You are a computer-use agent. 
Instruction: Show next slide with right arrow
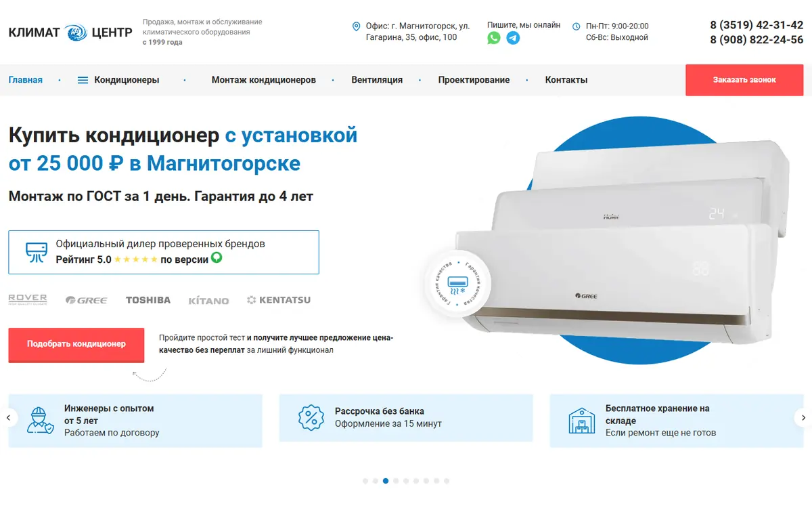tap(803, 417)
